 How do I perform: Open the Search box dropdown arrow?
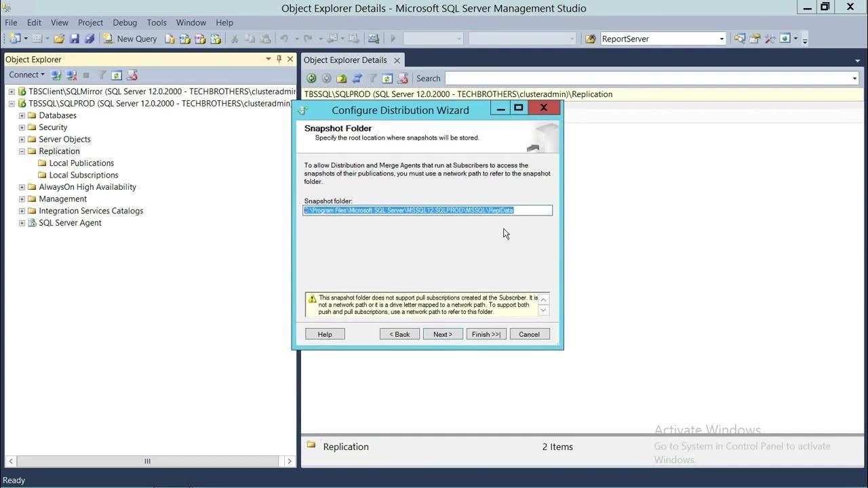(x=854, y=79)
